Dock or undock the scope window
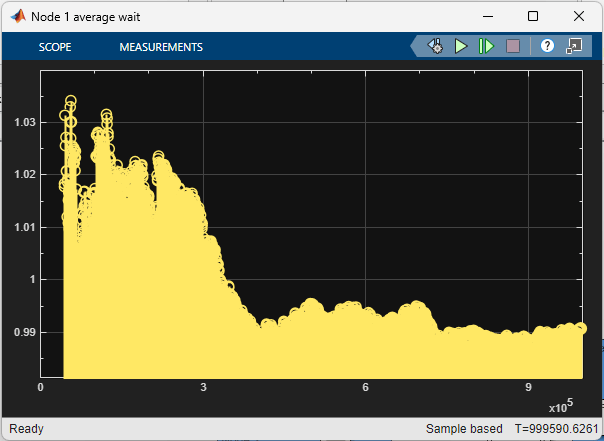The width and height of the screenshot is (604, 441). pos(574,46)
